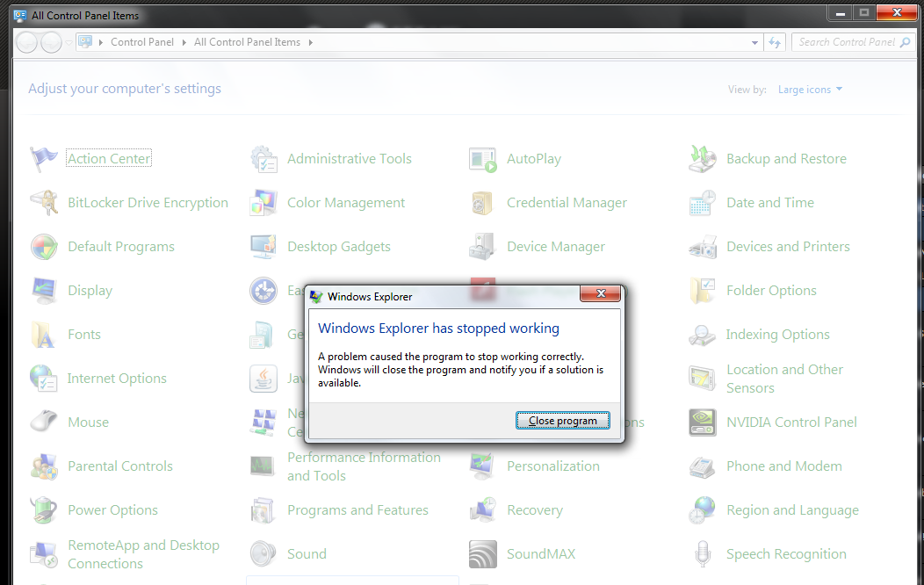
Task: Expand the address bar history dropdown
Action: click(754, 41)
